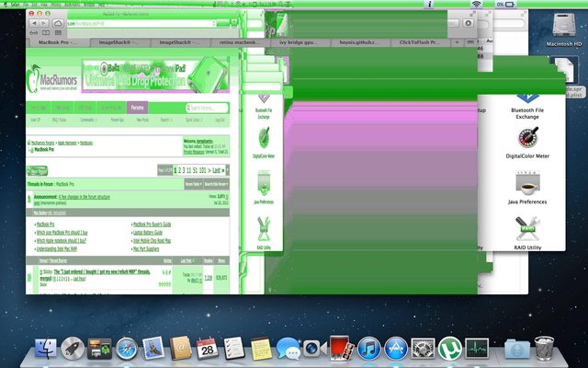Switch to the ivy bridge gpu tab
This screenshot has width=588, height=368.
pos(300,42)
